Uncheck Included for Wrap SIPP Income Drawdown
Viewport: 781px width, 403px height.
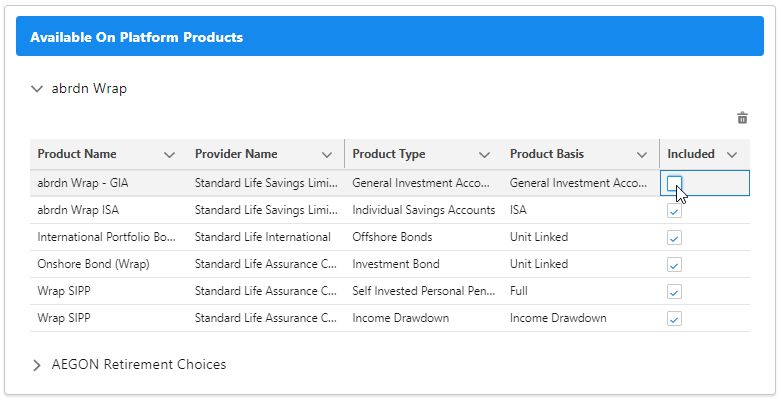tap(674, 319)
